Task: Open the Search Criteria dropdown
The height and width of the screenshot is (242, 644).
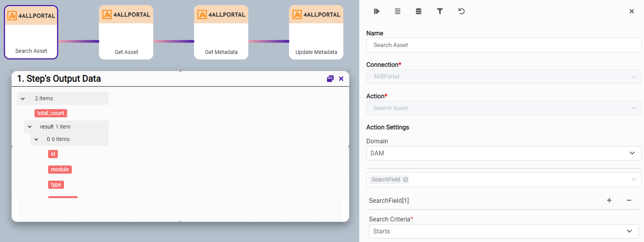Action: 503,231
